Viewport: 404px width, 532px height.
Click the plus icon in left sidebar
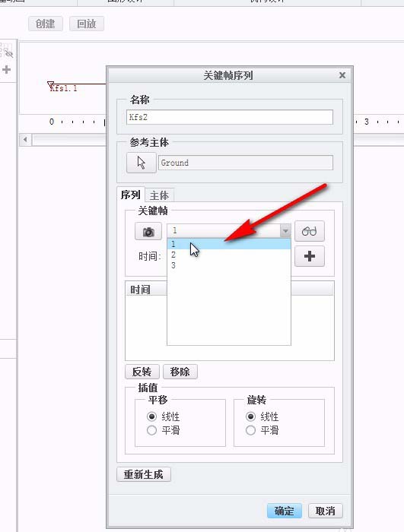tap(6, 70)
